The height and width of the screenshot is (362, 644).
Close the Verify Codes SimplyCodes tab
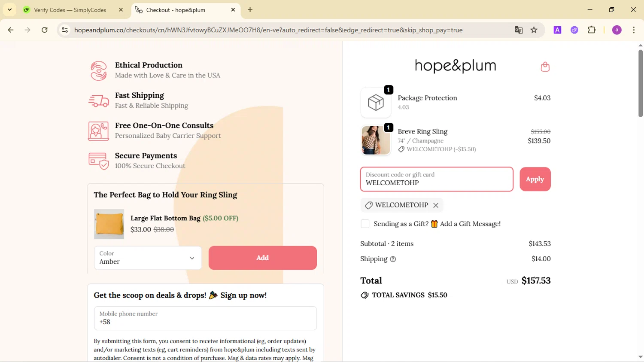pos(121,10)
